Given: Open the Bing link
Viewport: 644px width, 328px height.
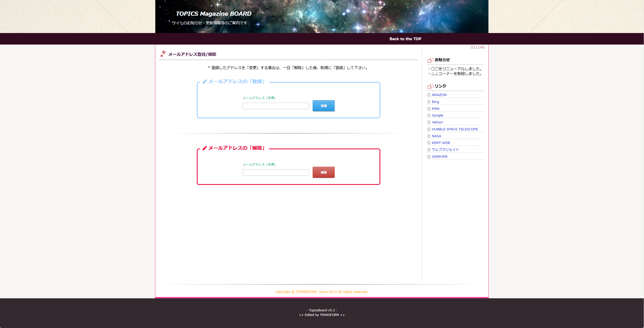Looking at the screenshot, I should click(435, 102).
